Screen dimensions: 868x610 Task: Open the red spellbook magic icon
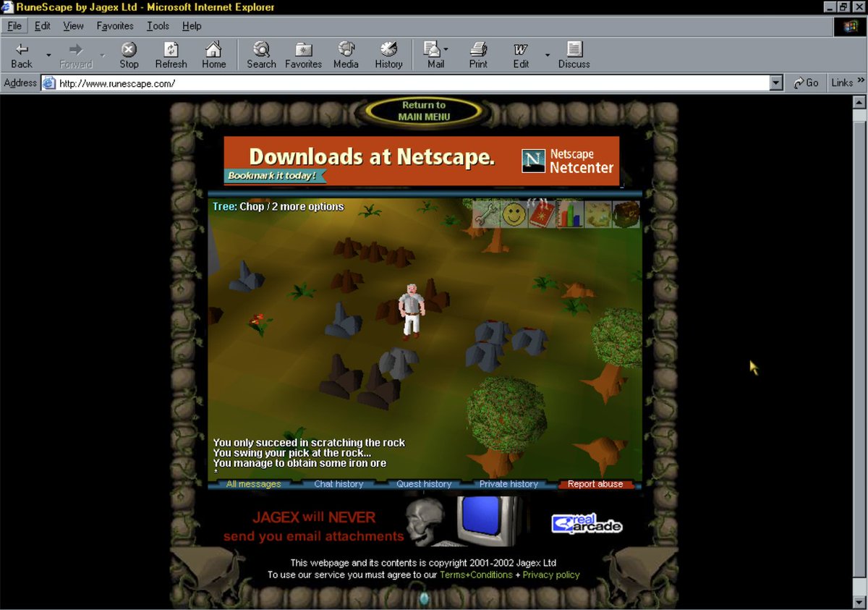pyautogui.click(x=541, y=214)
